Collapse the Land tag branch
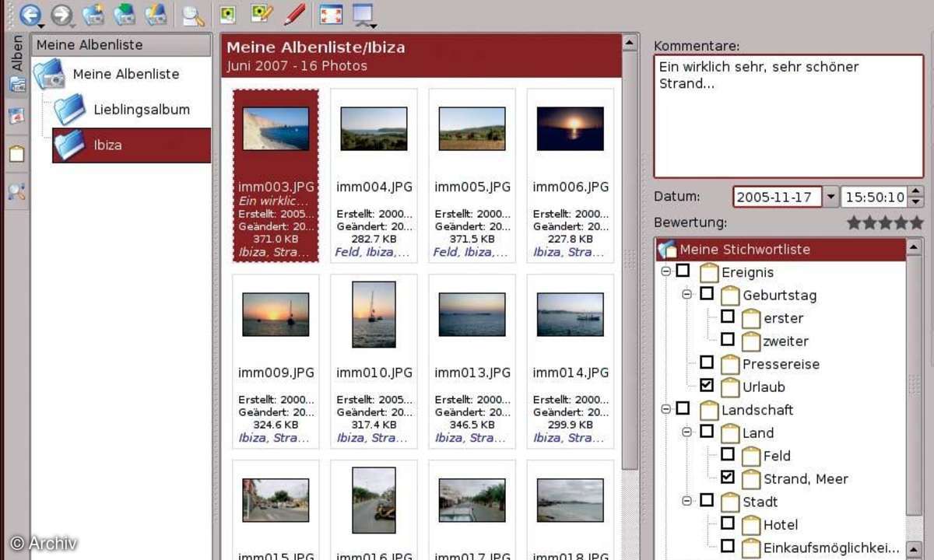Viewport: 934px width, 560px height. pyautogui.click(x=686, y=432)
